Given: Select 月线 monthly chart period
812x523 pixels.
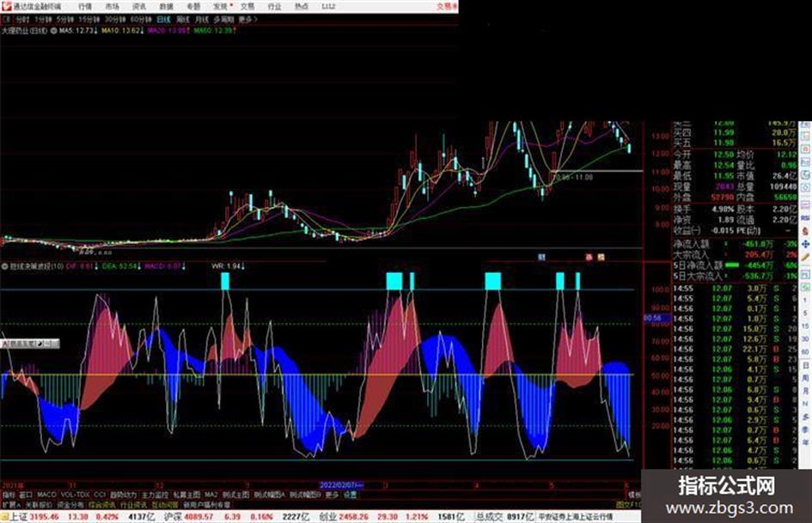Looking at the screenshot, I should [201, 19].
